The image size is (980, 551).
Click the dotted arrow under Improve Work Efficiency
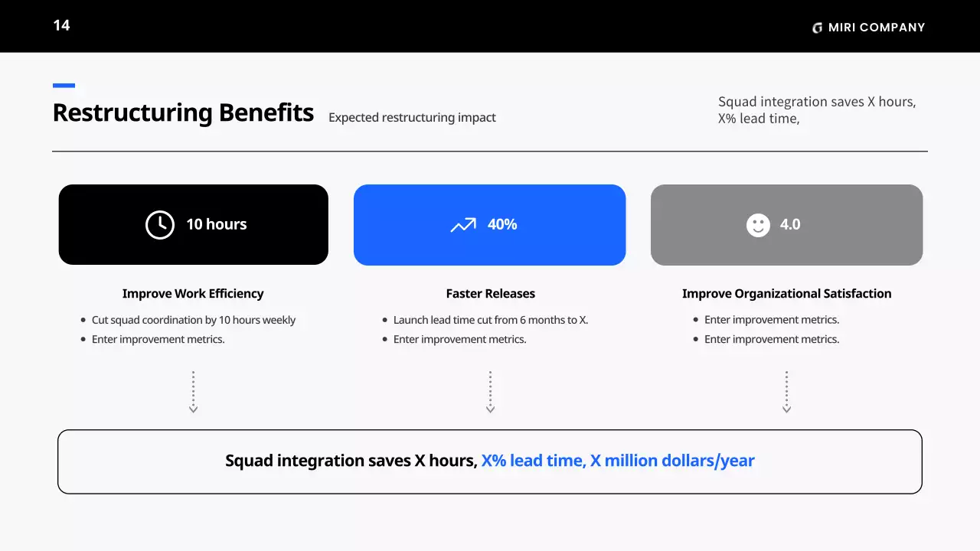click(193, 393)
